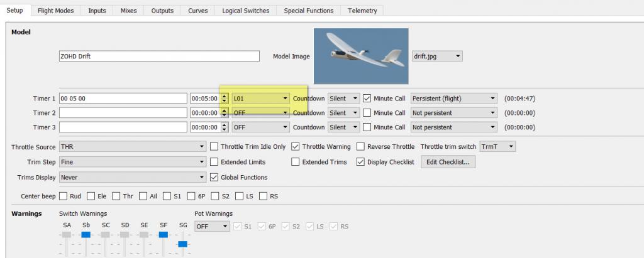This screenshot has height=258, width=644.
Task: Expand Timer 1 Persistent (flight) dropdown
Action: pyautogui.click(x=453, y=99)
